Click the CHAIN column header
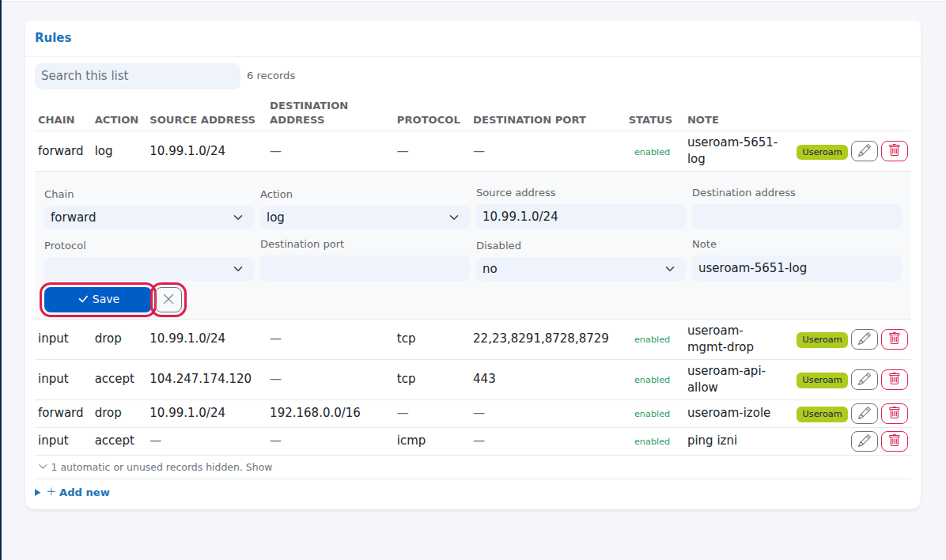 tap(56, 119)
